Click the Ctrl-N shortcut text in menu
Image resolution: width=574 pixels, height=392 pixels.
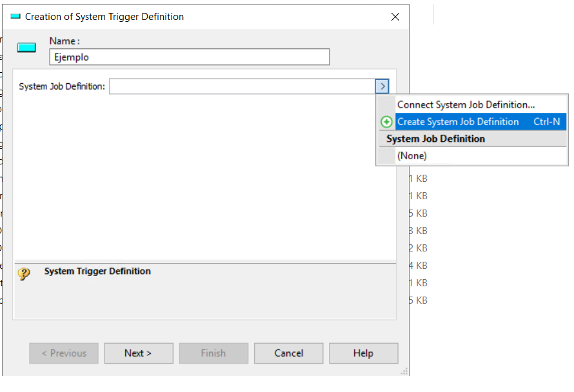click(x=546, y=122)
